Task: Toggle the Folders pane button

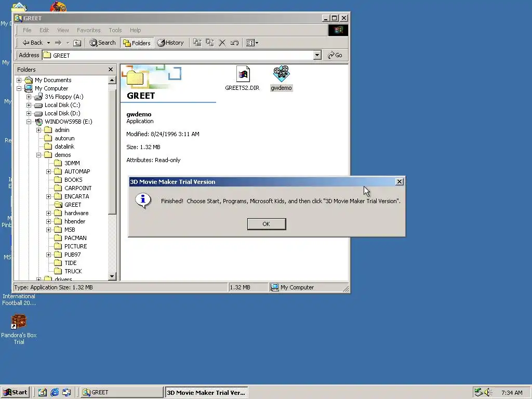Action: point(137,43)
